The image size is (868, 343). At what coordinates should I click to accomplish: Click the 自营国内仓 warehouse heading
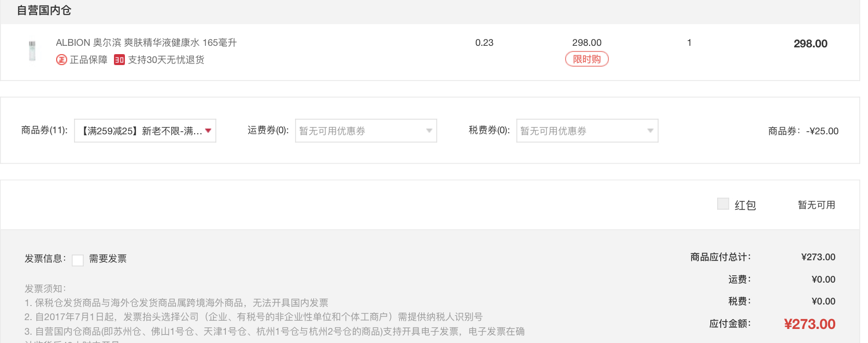tap(44, 10)
